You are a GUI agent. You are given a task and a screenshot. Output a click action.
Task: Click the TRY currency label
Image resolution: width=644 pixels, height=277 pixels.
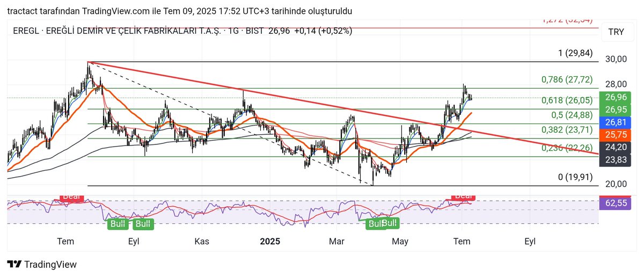point(616,32)
